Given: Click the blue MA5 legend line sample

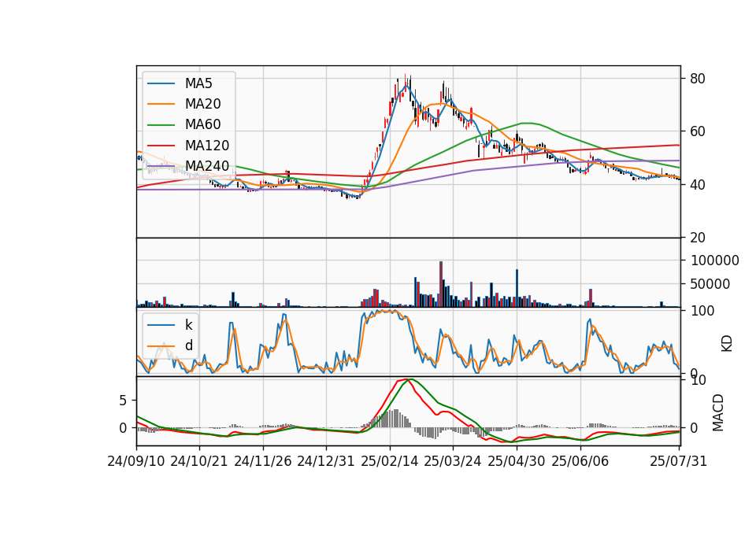Looking at the screenshot, I should pyautogui.click(x=161, y=84).
